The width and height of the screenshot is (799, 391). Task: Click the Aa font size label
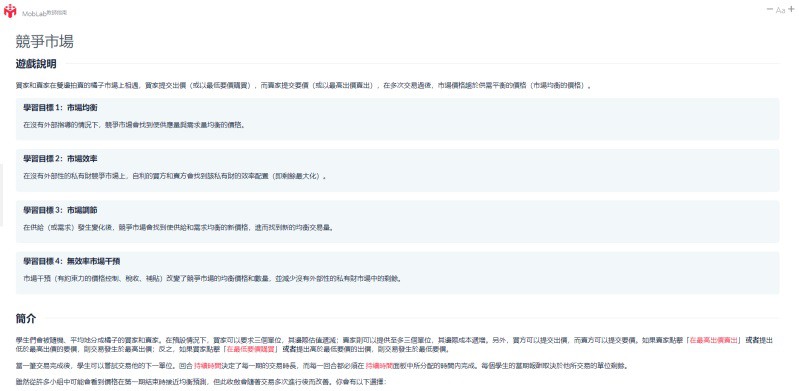point(780,10)
